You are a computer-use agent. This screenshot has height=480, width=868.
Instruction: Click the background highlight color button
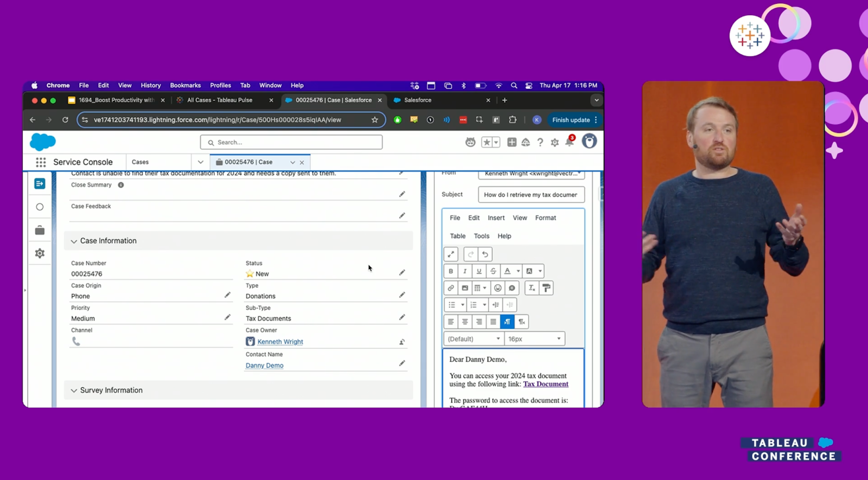pos(529,271)
